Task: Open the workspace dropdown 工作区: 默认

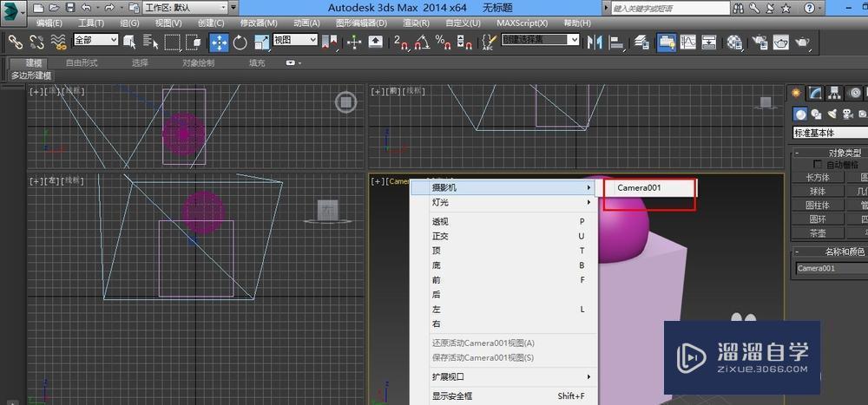Action: [186, 8]
